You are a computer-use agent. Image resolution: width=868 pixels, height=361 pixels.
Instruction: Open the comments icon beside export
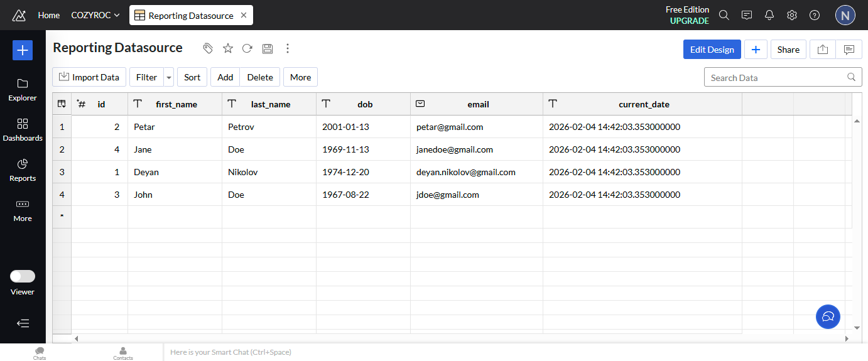[x=849, y=50]
